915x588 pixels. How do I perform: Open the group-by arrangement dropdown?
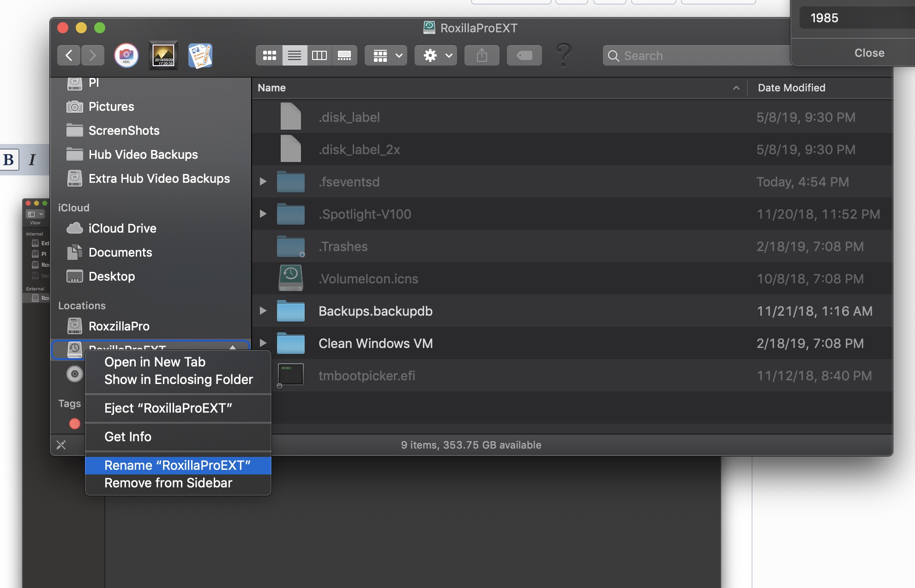click(x=386, y=55)
